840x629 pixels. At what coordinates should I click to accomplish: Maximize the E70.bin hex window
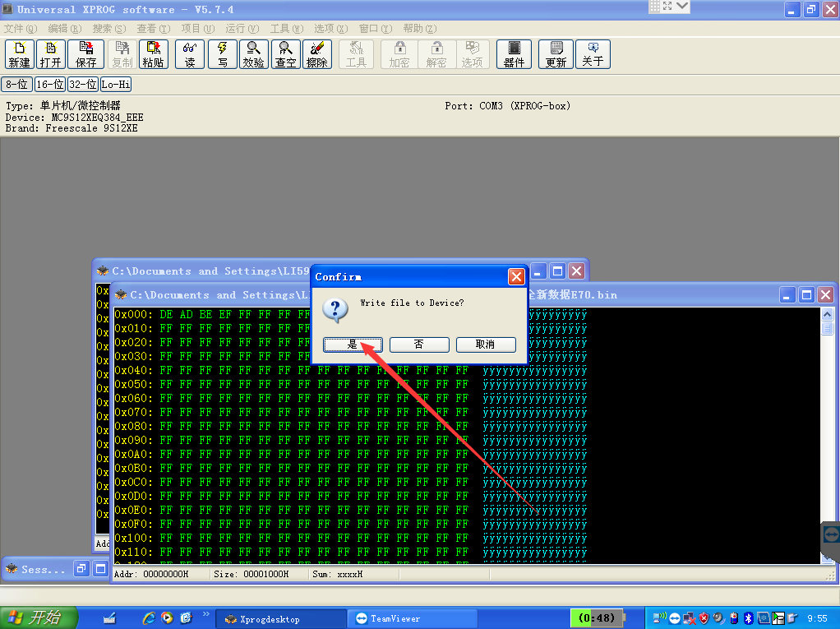[806, 294]
